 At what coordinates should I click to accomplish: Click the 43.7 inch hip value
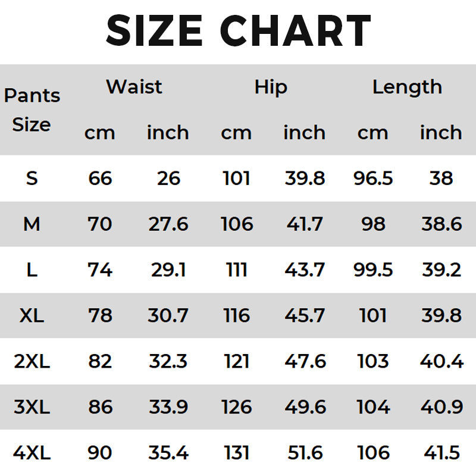coord(305,270)
